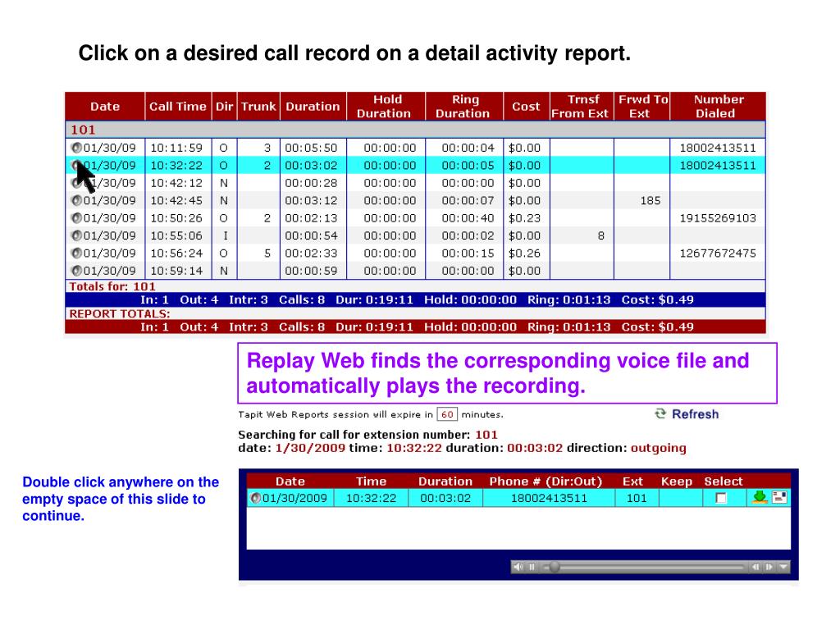Click REPORT TOTALS label

(120, 314)
